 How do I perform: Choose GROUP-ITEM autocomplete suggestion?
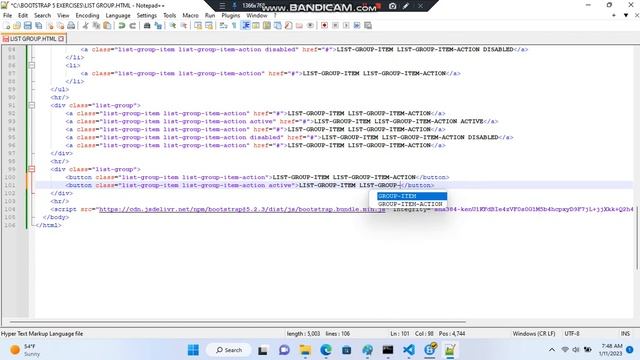(412, 196)
